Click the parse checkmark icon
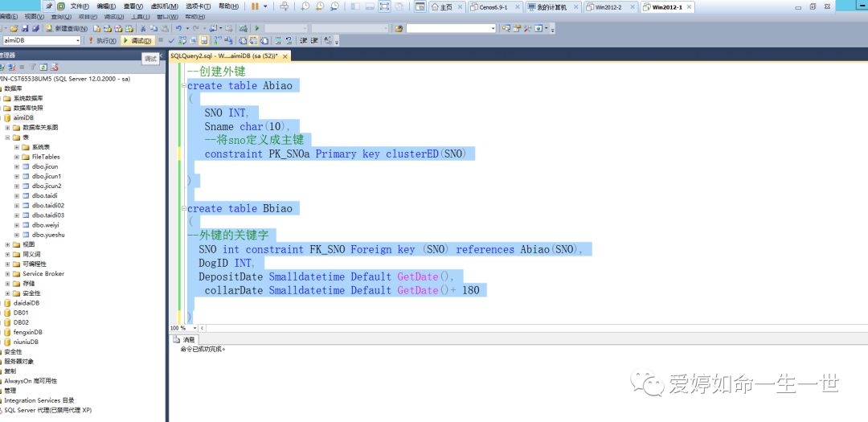This screenshot has width=868, height=422. click(x=172, y=40)
